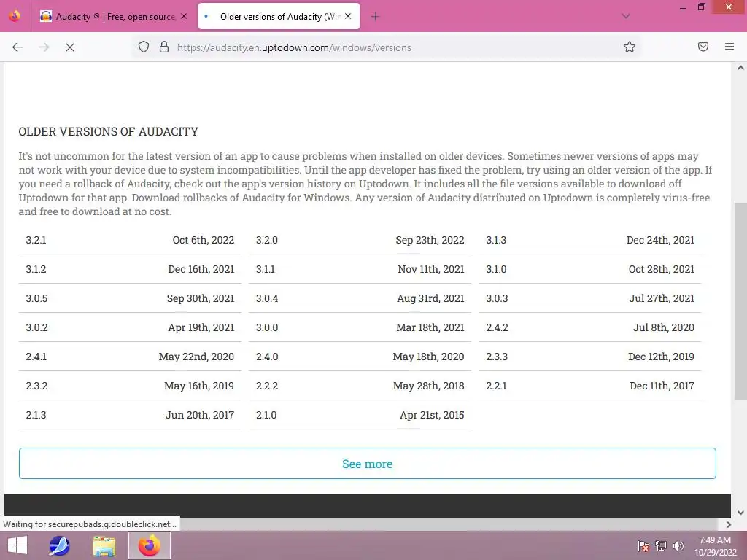Restore down the Firefox window

tap(701, 7)
